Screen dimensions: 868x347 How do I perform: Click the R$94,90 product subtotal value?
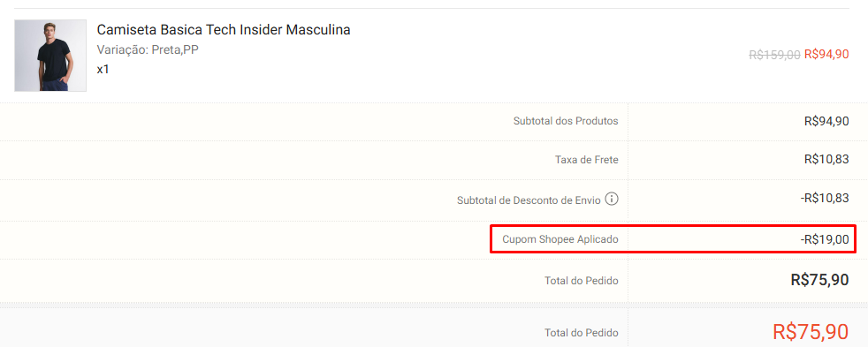point(826,121)
